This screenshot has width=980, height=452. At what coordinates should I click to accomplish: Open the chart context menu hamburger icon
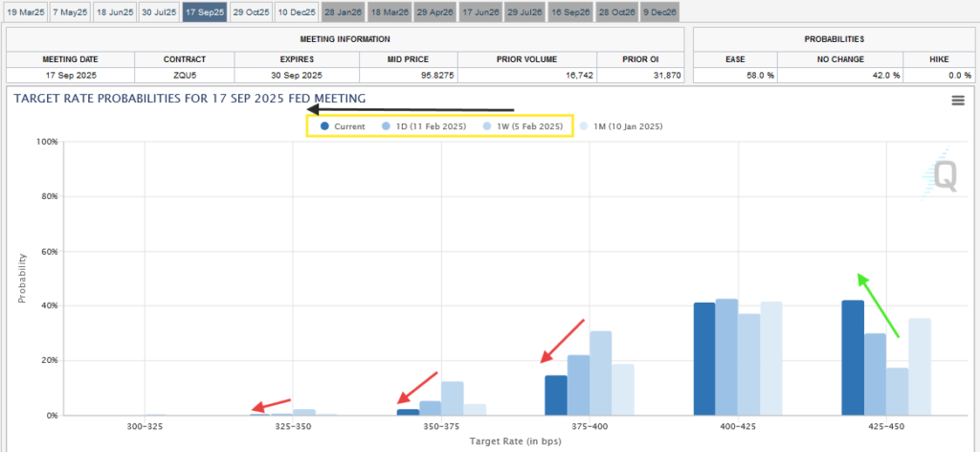click(958, 102)
